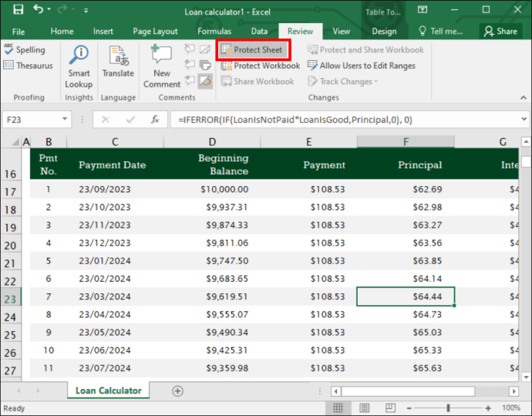Select principal cell $62.69
Screen dimensions: 532x416
click(406, 189)
